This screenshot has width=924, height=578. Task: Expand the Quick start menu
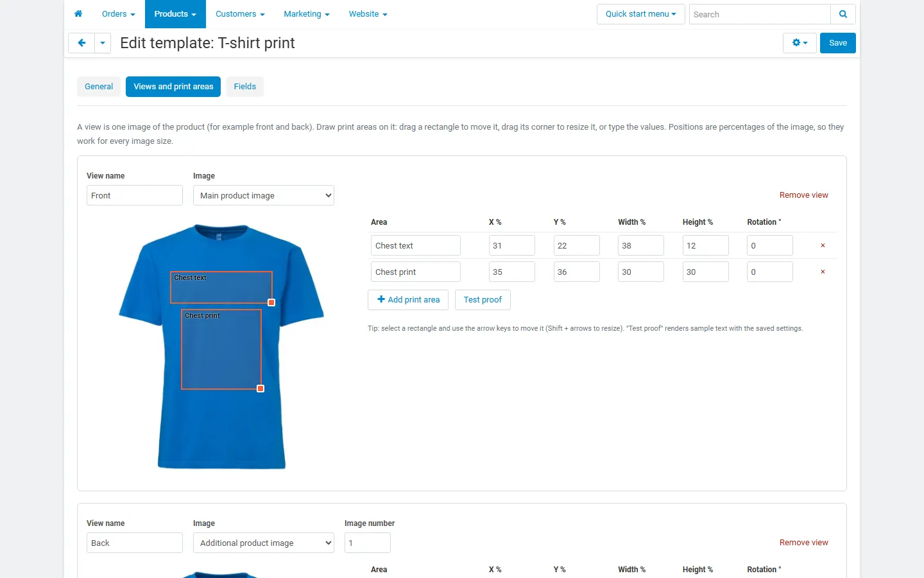tap(640, 14)
